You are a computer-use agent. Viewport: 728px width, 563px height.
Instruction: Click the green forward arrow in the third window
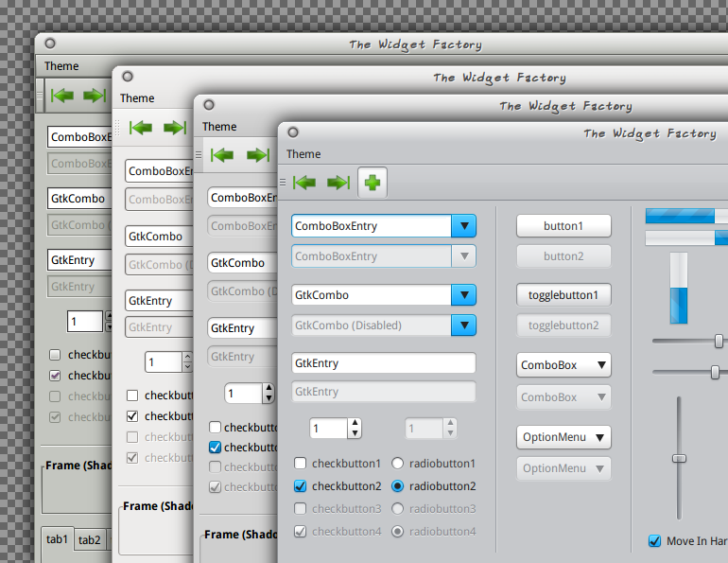click(x=258, y=154)
